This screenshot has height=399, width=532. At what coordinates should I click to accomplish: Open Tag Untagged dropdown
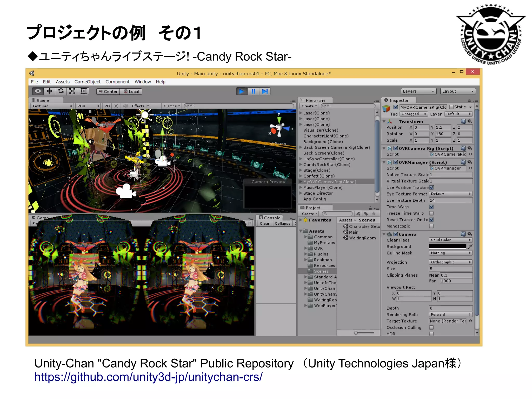[414, 114]
